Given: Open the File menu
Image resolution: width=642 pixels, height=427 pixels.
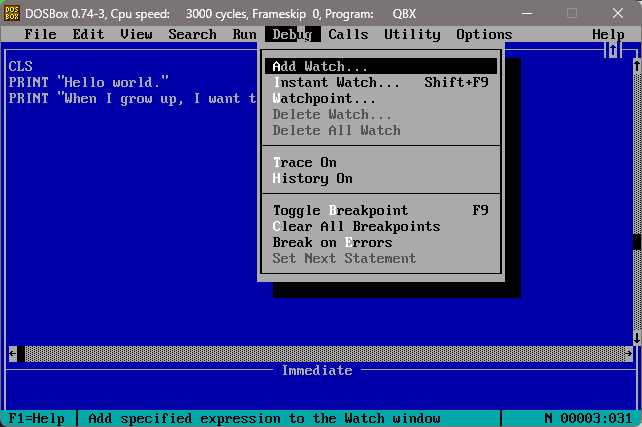Looking at the screenshot, I should click(x=40, y=34).
